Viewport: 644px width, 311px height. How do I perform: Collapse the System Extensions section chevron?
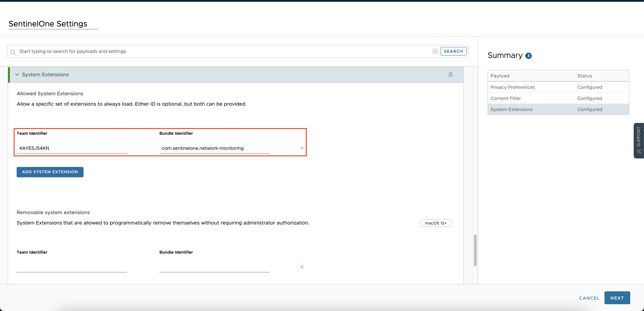click(17, 74)
